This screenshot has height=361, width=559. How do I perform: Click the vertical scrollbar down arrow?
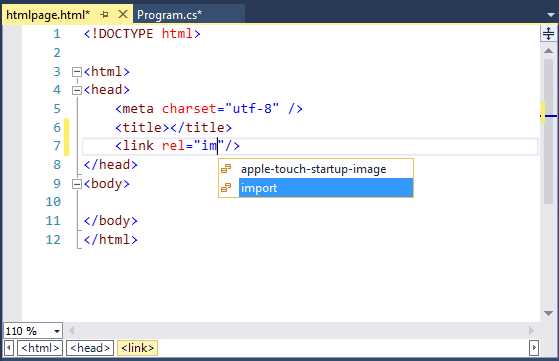(x=548, y=313)
